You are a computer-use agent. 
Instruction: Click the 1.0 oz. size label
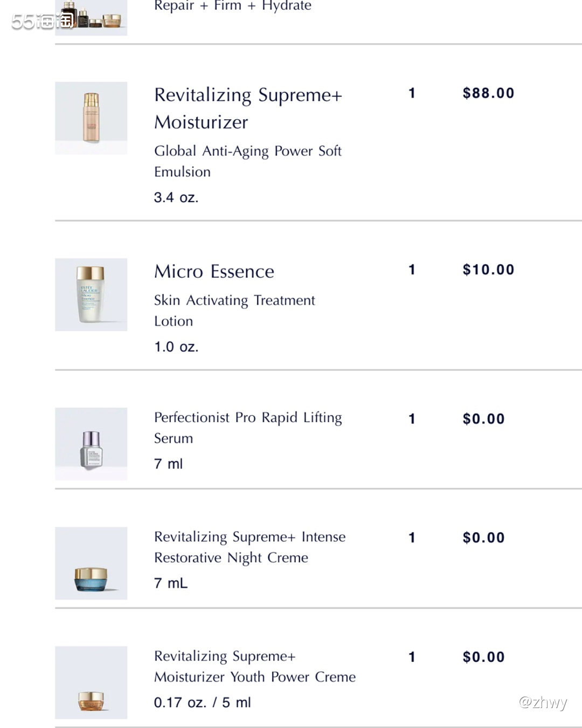(176, 347)
